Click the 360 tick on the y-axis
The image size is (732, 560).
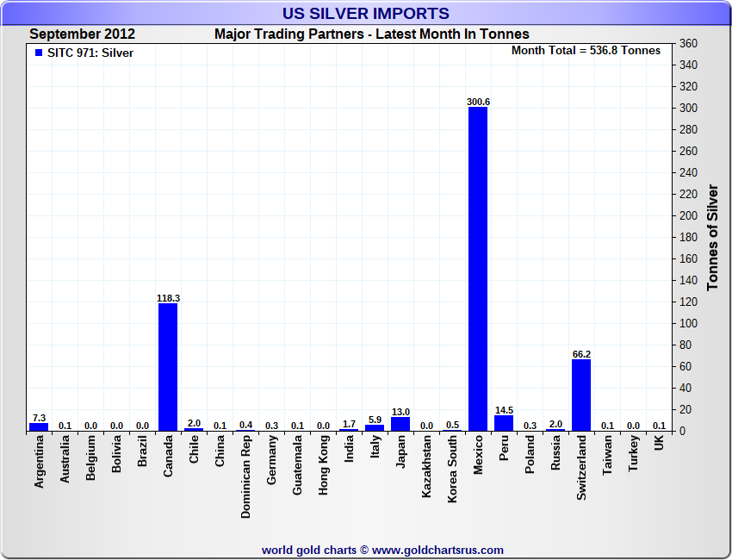pos(687,44)
